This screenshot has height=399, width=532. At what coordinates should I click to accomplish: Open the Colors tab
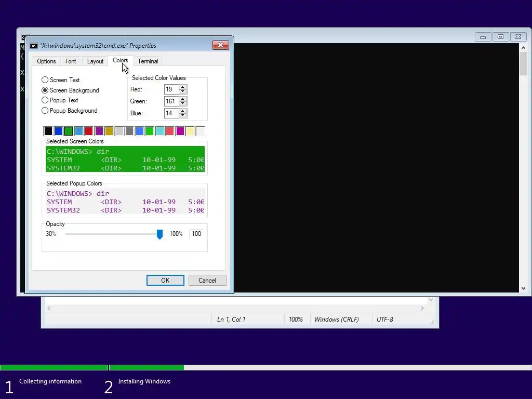tap(120, 60)
